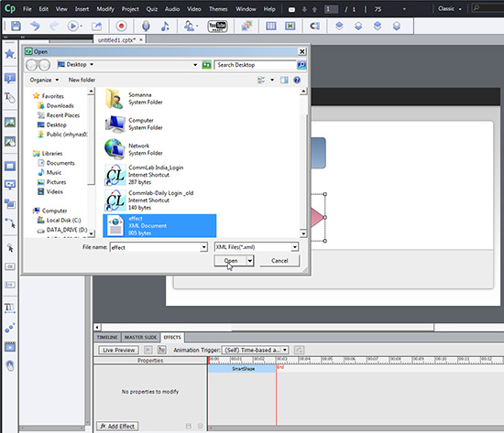
Task: Select the EFFECTS tab
Action: (172, 337)
